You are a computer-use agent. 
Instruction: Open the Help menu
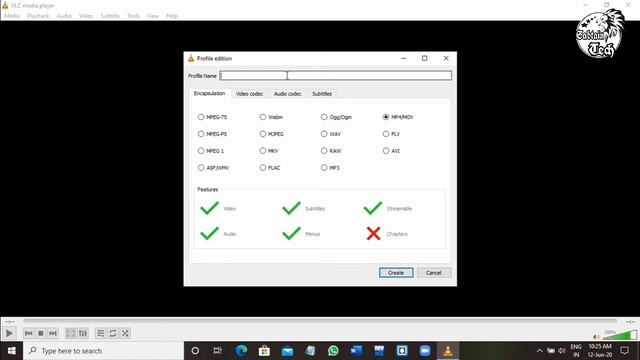(x=172, y=16)
